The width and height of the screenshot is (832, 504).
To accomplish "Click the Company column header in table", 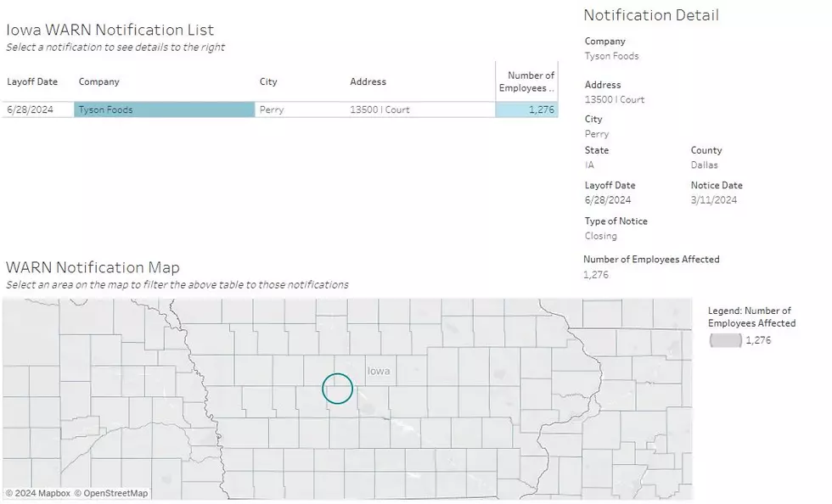I will [x=98, y=81].
